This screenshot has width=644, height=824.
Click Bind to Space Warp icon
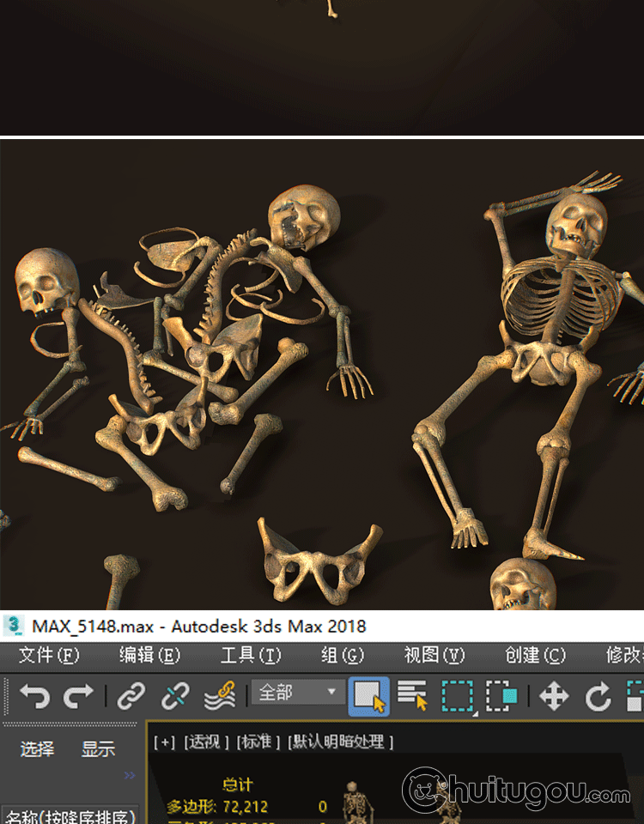click(x=220, y=695)
